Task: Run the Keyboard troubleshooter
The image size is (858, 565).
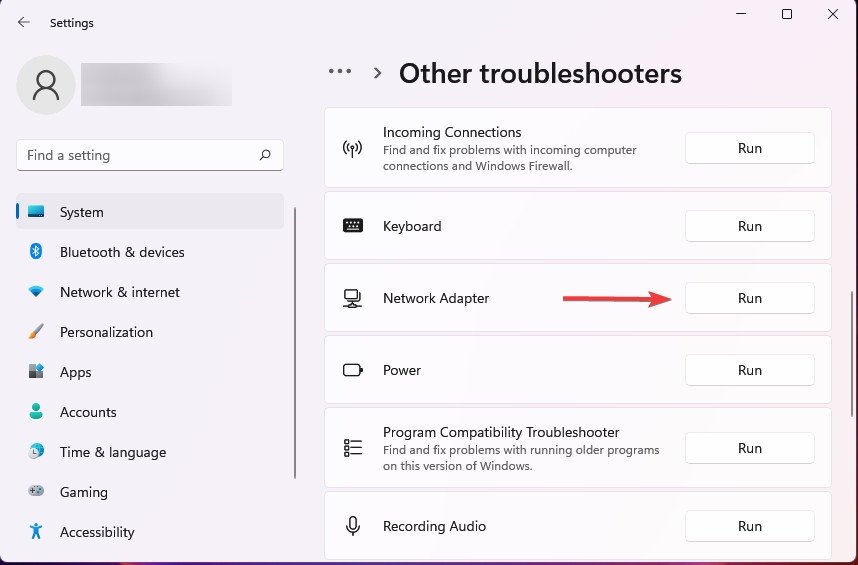Action: (x=750, y=226)
